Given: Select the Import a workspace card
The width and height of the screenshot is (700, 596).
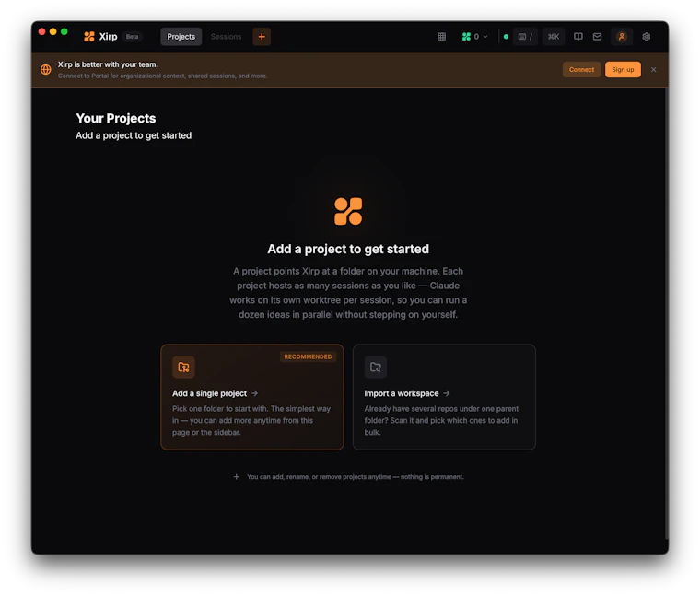Looking at the screenshot, I should [x=444, y=397].
